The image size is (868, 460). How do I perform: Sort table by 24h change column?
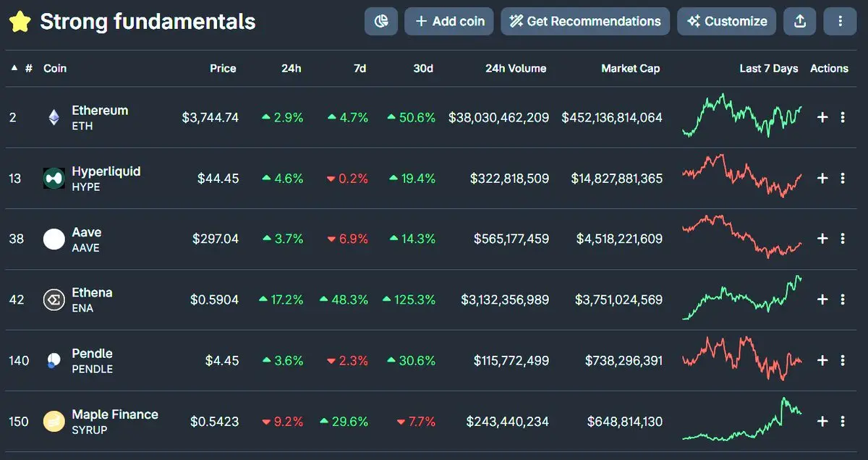[x=292, y=68]
